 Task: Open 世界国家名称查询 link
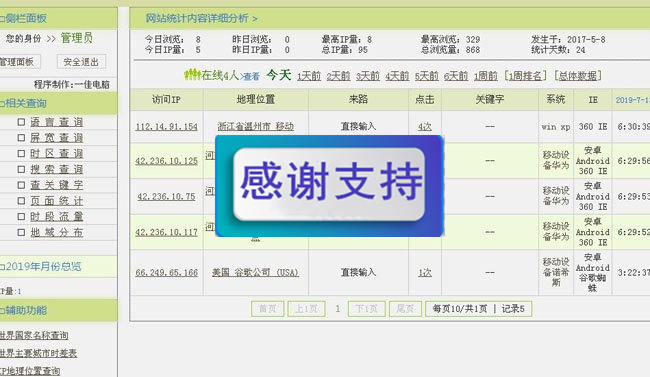(x=34, y=335)
